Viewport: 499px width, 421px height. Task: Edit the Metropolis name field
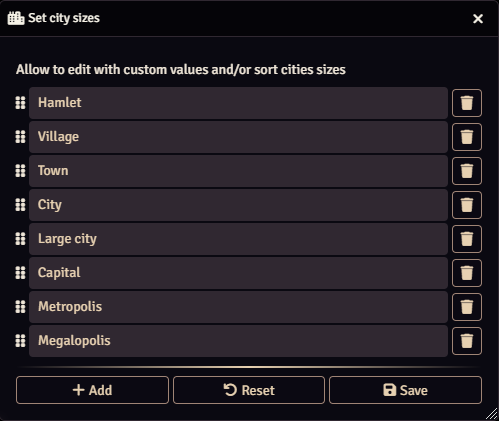(x=238, y=307)
